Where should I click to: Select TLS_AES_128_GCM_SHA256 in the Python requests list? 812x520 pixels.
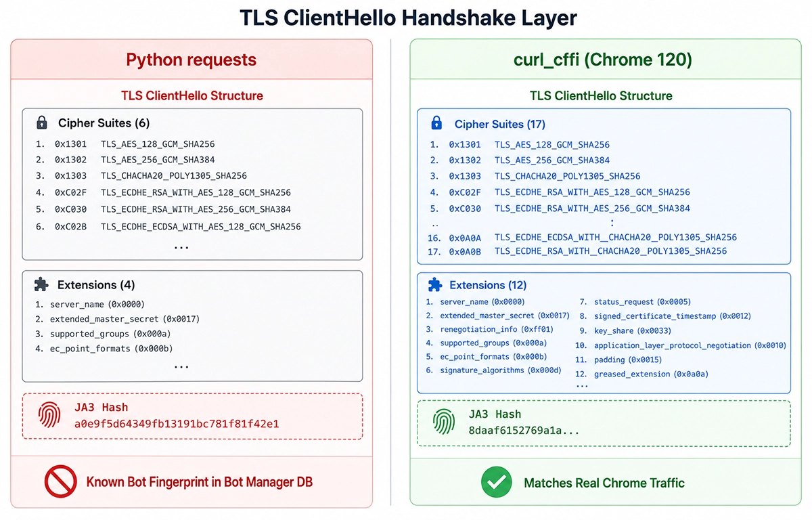coord(158,144)
